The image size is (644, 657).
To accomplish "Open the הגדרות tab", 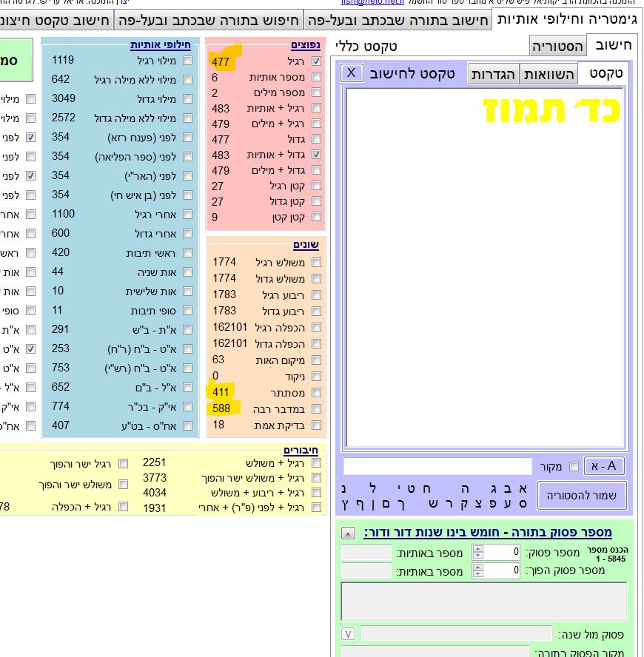I will pos(494,73).
